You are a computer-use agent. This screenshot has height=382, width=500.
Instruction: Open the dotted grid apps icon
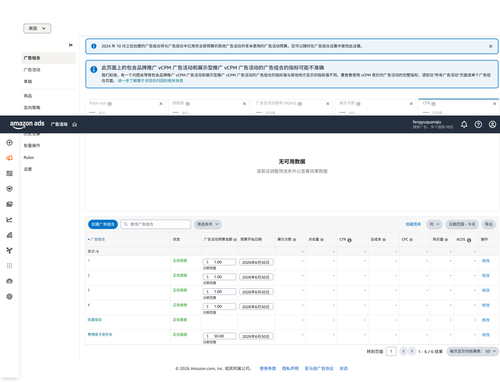(x=9, y=266)
